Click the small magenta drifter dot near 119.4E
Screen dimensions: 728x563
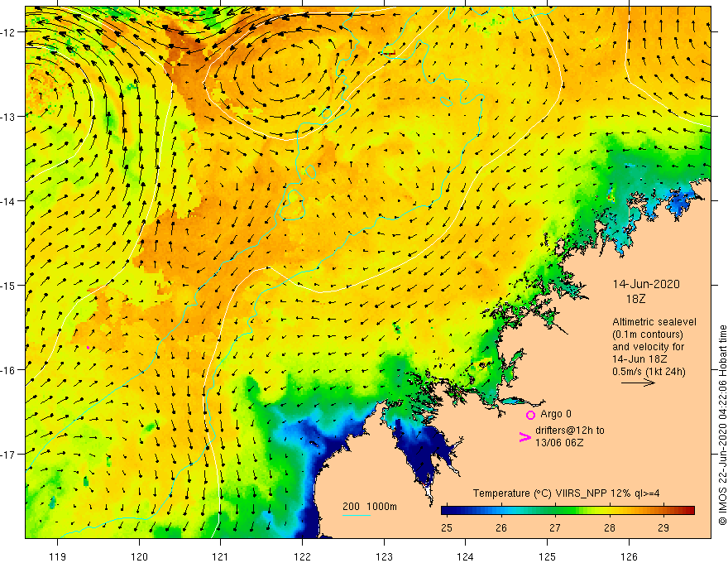point(89,348)
